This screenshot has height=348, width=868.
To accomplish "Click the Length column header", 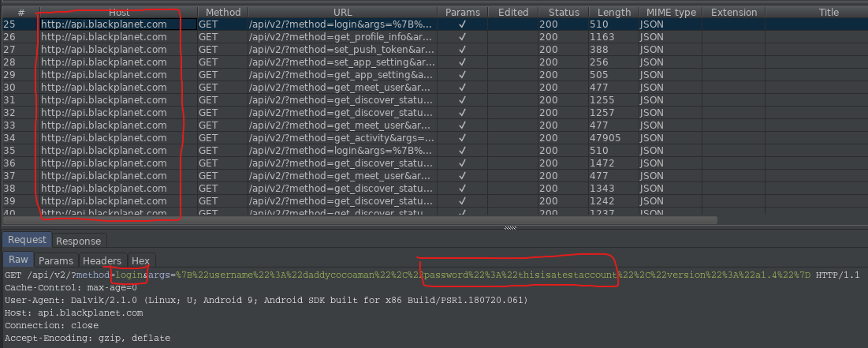I will click(613, 13).
